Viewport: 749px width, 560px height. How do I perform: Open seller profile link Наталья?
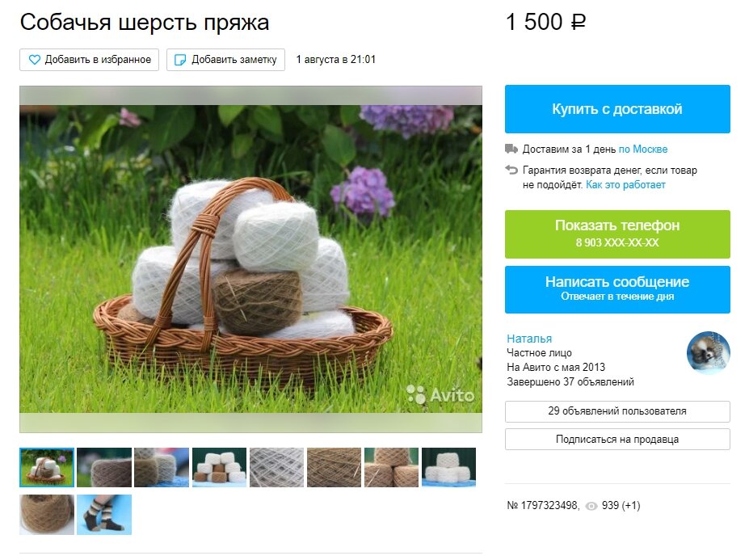[529, 339]
